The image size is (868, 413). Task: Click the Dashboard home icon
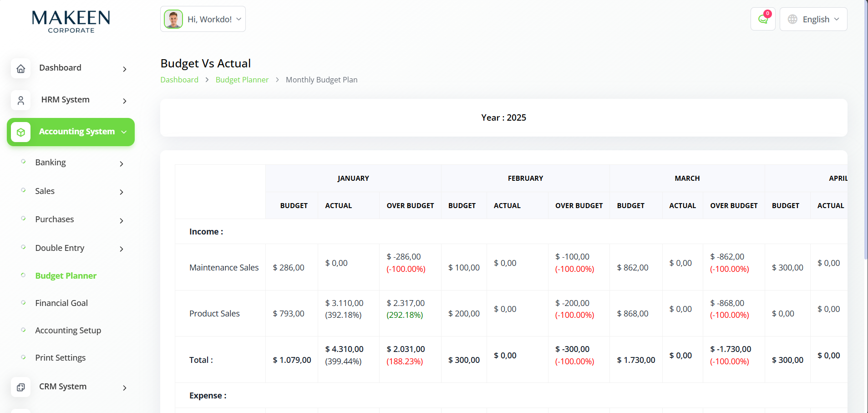[21, 69]
